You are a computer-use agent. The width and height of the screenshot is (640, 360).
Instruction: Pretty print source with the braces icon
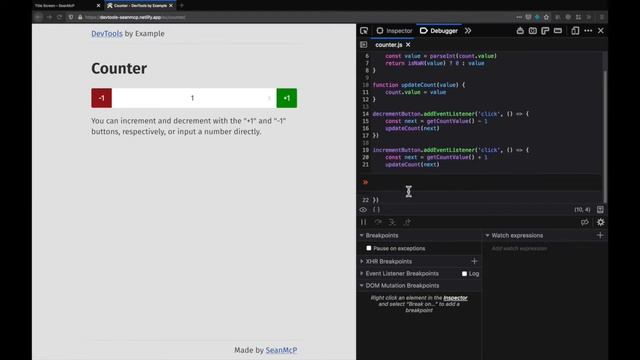376,210
